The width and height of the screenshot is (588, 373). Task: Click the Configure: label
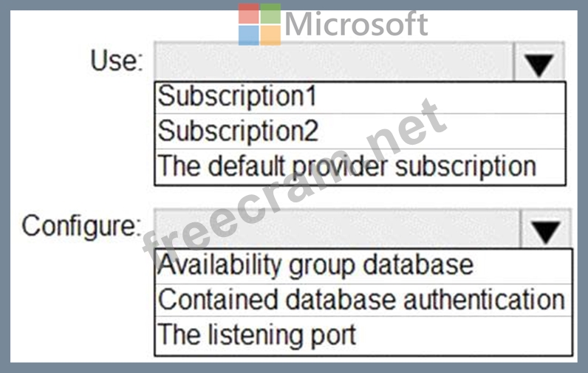[81, 227]
